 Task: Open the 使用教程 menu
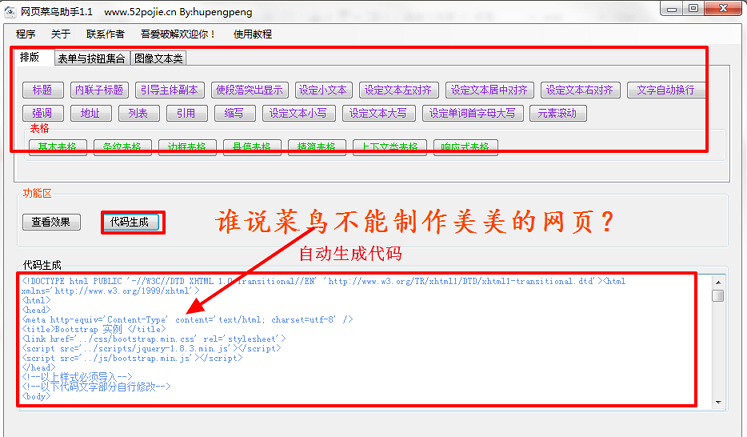[x=252, y=34]
